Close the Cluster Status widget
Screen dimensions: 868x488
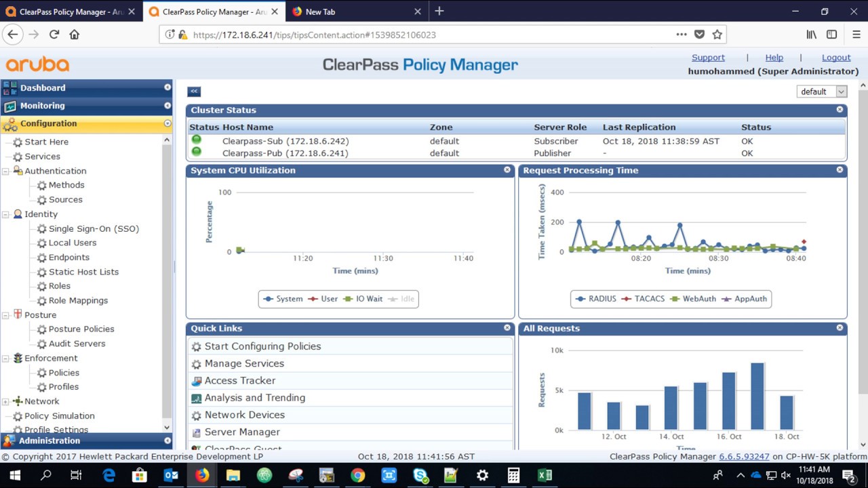(840, 109)
